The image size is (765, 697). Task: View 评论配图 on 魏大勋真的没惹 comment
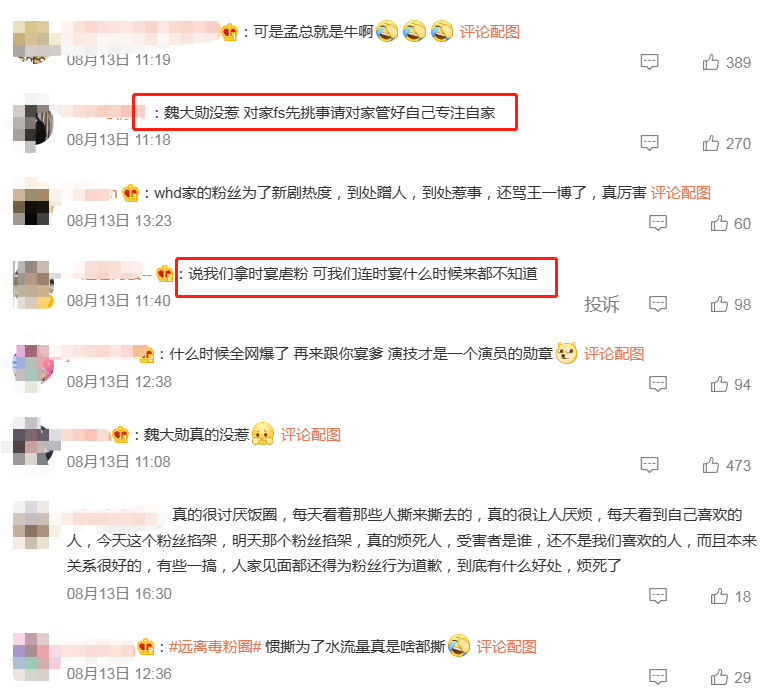tap(310, 435)
